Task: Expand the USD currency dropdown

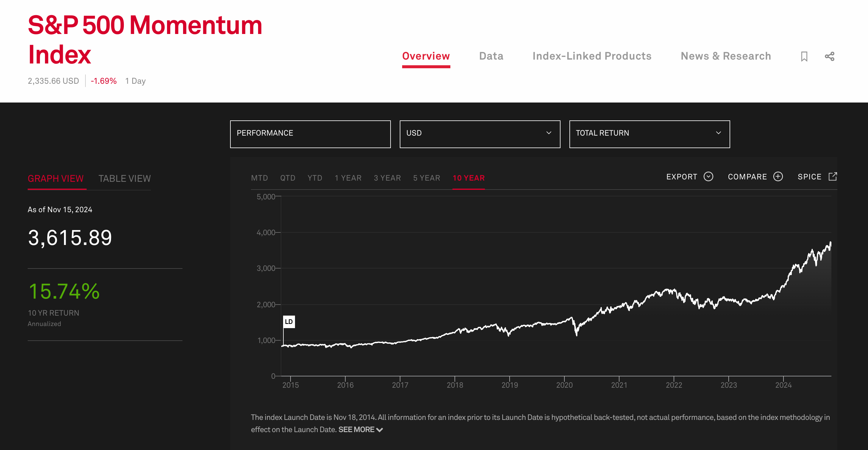Action: click(x=480, y=134)
